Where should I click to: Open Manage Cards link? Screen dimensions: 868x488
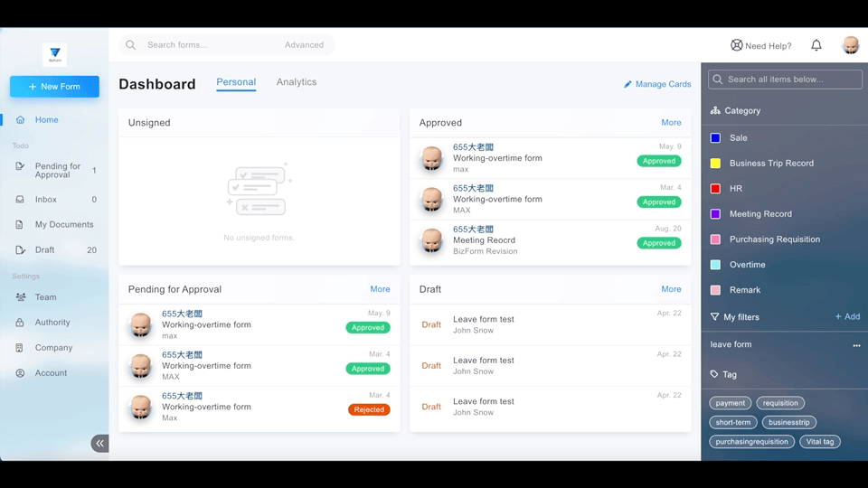[657, 84]
